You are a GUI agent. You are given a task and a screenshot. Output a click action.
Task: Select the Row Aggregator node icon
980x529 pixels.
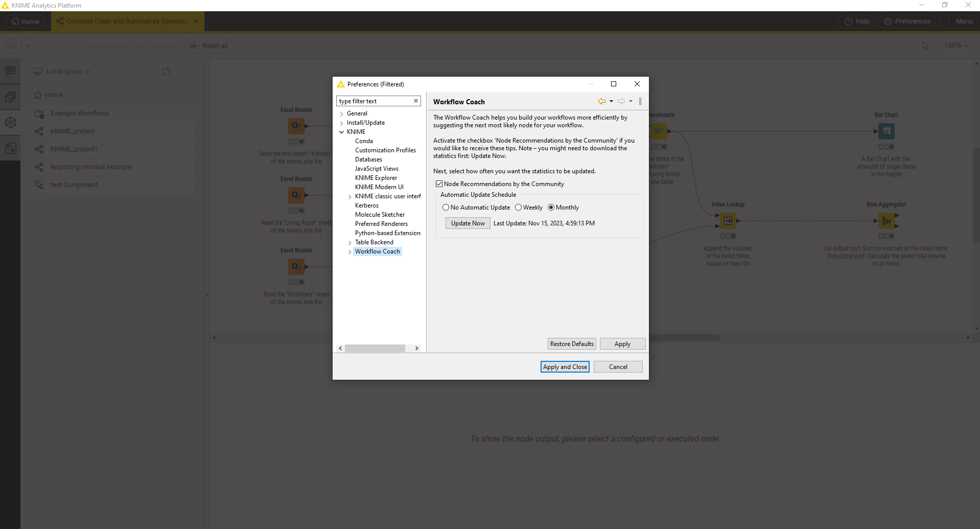tap(886, 221)
